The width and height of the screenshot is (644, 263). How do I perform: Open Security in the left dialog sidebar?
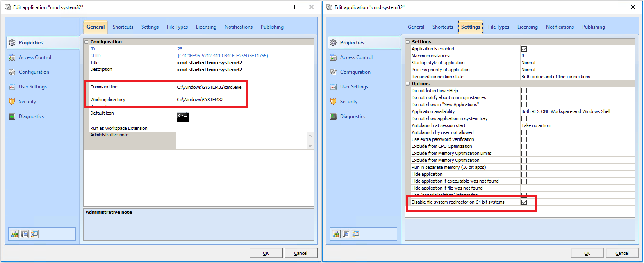27,102
